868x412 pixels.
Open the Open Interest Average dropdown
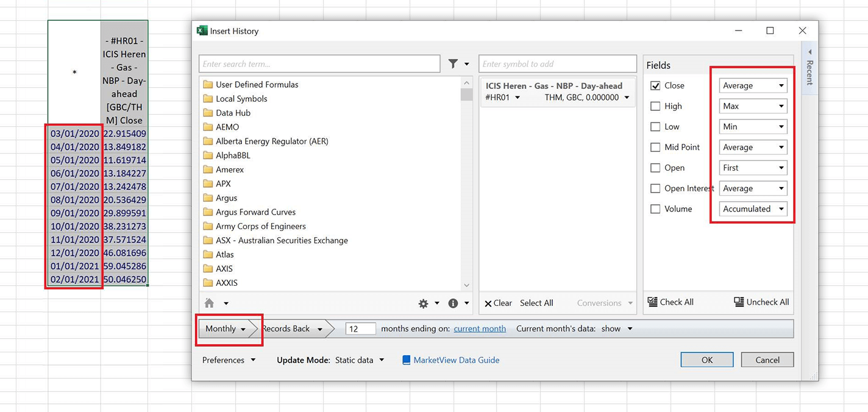pyautogui.click(x=753, y=188)
